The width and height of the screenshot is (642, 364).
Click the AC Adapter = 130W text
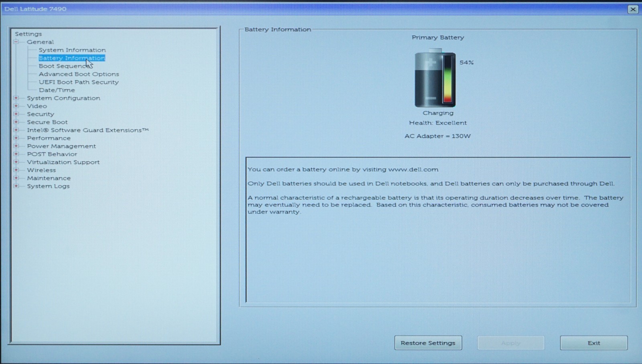pyautogui.click(x=438, y=136)
